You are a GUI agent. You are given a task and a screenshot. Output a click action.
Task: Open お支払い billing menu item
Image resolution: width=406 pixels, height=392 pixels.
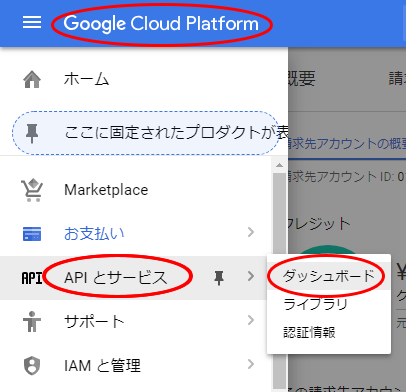94,233
